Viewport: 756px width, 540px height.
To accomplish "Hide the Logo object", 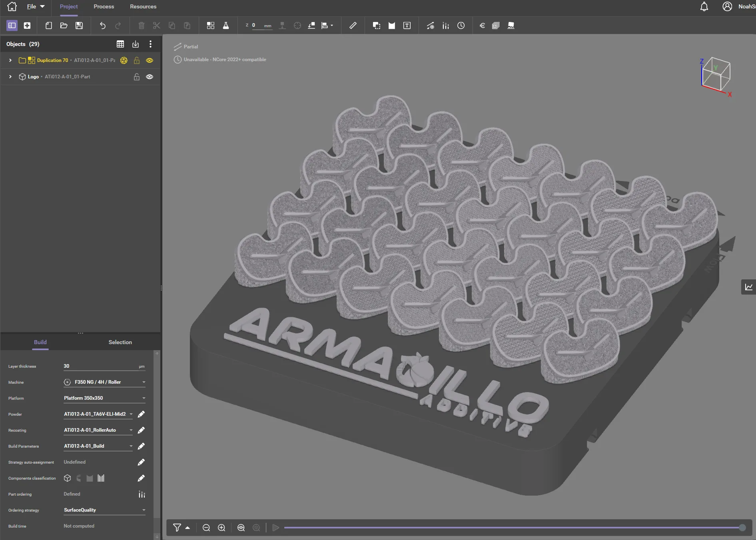I will pos(150,77).
